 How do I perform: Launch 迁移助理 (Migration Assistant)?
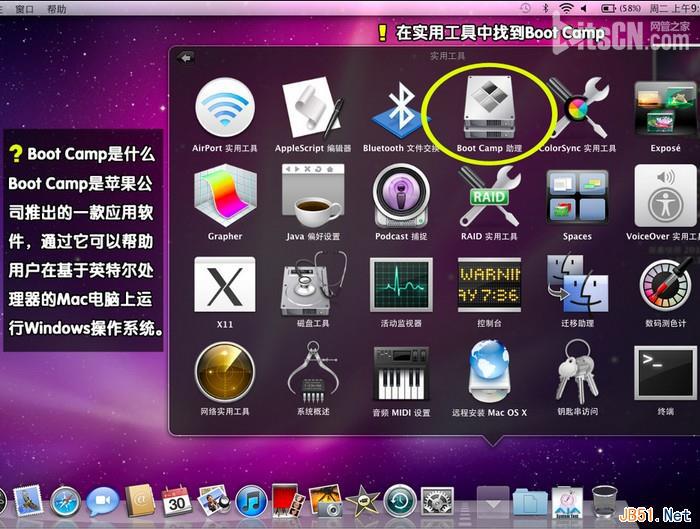[577, 284]
